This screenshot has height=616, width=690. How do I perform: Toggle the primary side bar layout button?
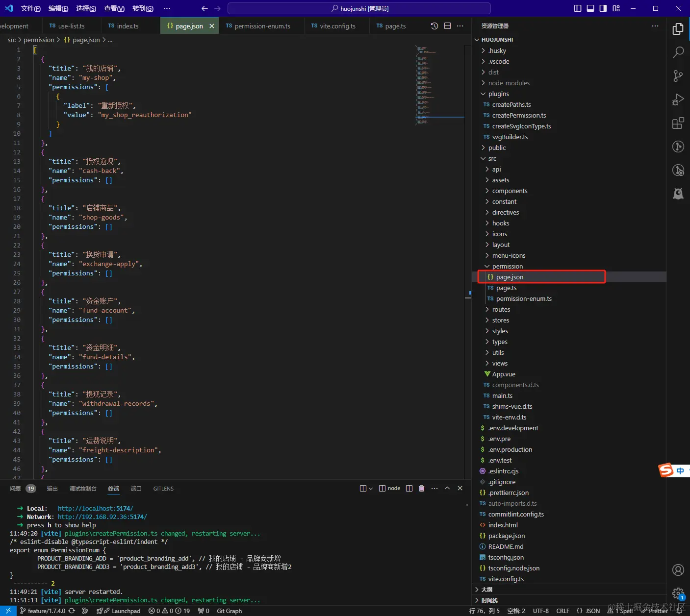[x=578, y=8]
